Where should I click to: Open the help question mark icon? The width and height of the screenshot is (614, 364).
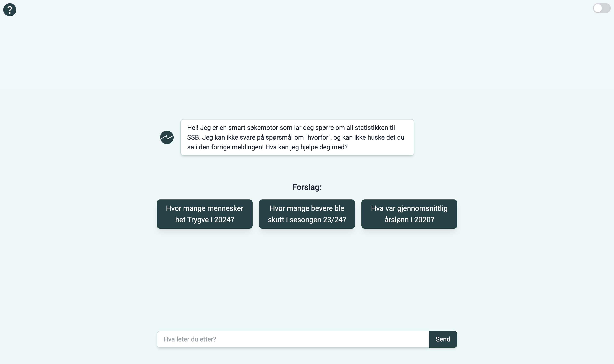point(10,10)
